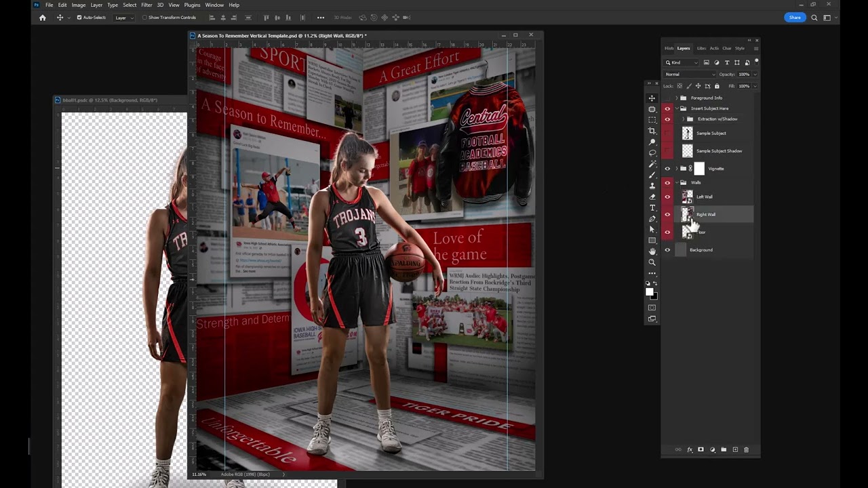This screenshot has height=488, width=868.
Task: Open the Filter menu
Action: pyautogui.click(x=146, y=5)
